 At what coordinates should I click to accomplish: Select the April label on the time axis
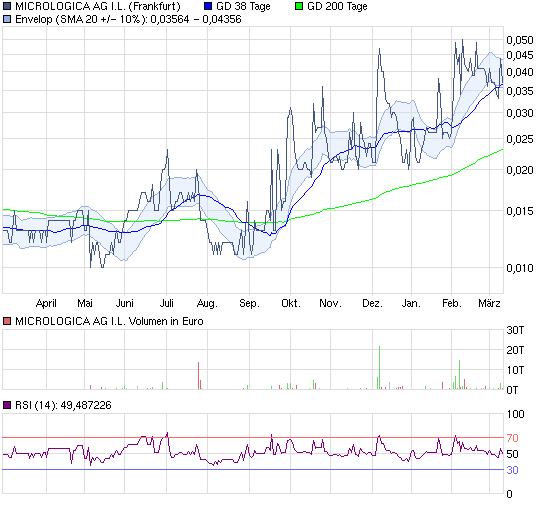[x=46, y=303]
